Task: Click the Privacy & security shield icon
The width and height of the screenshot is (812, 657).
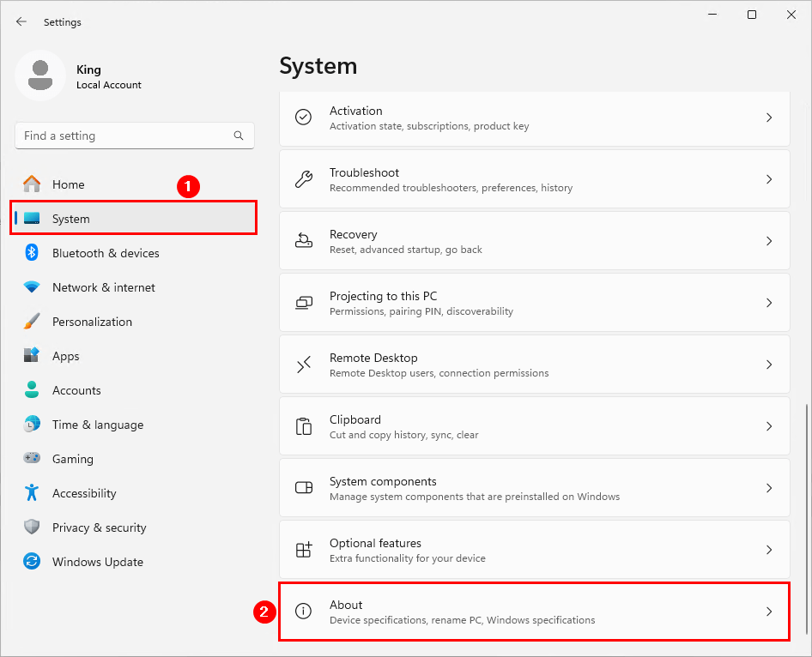Action: pyautogui.click(x=32, y=527)
